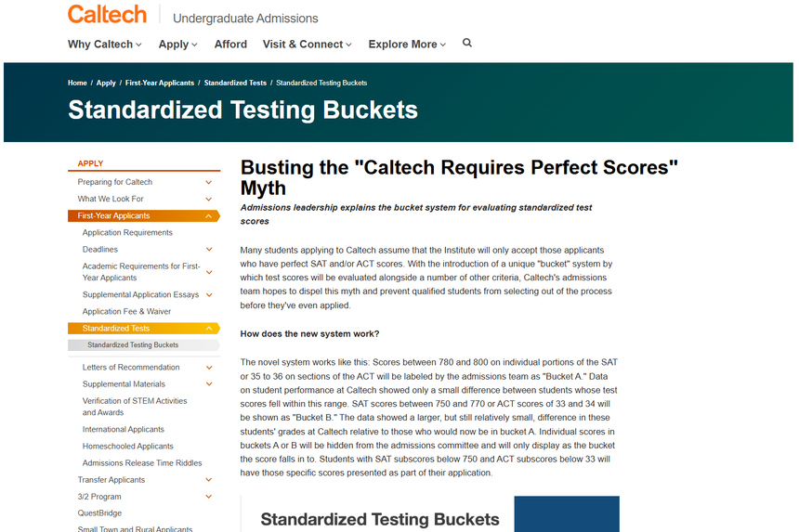Viewport: 799px width, 532px height.
Task: Expand the Letters of Recommendation chevron
Action: click(x=209, y=368)
